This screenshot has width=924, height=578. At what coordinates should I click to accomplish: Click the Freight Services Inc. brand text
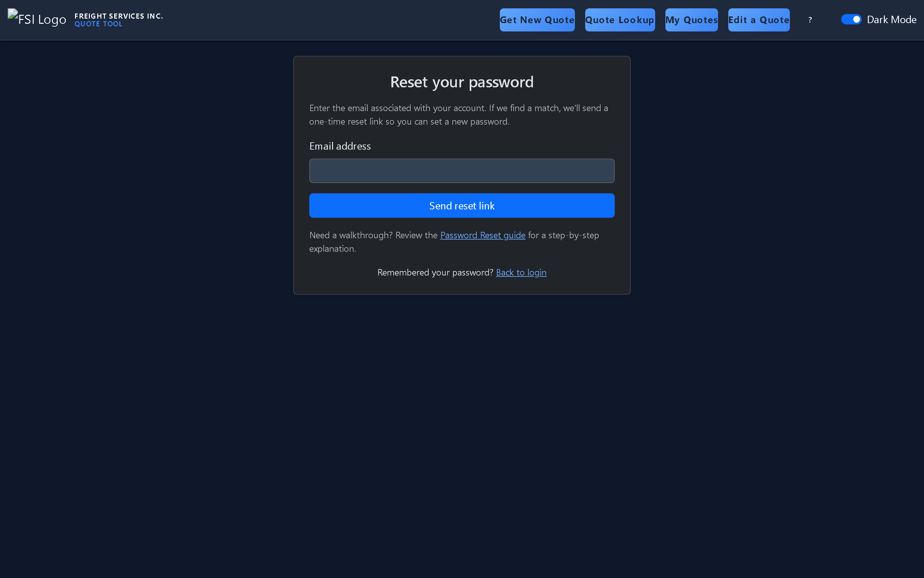(119, 16)
